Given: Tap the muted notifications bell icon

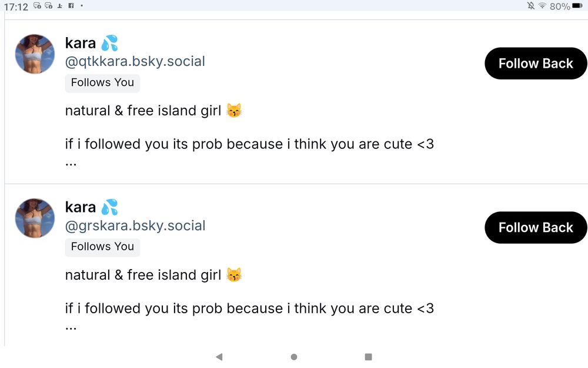Looking at the screenshot, I should pos(530,6).
